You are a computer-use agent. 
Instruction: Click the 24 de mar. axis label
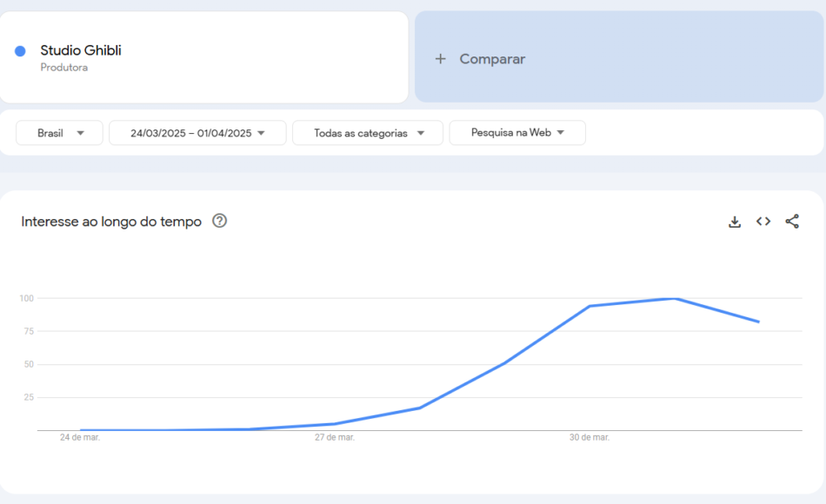(80, 438)
